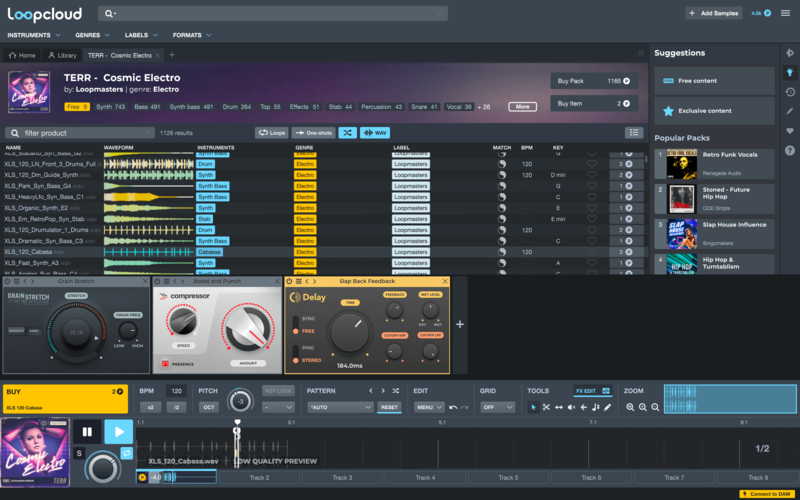Expand the GRID dropdown set to OFF
The width and height of the screenshot is (800, 500).
pyautogui.click(x=496, y=407)
